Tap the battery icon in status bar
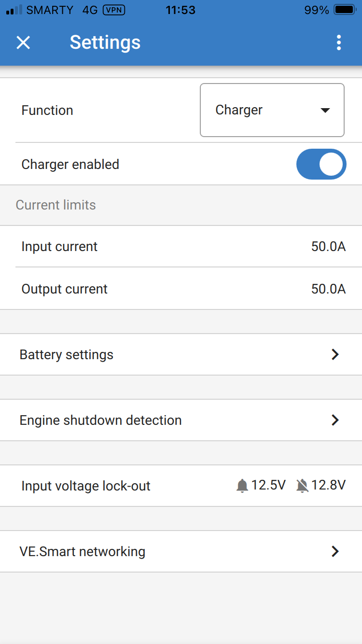 click(345, 10)
